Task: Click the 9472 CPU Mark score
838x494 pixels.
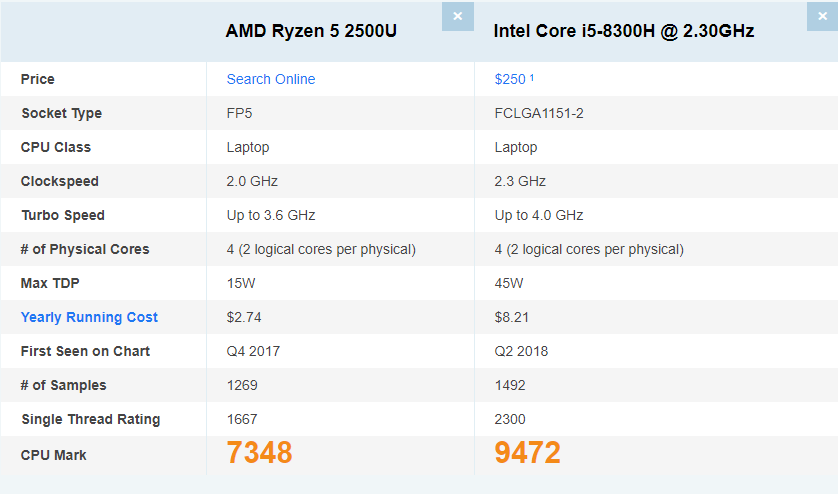Action: click(527, 453)
